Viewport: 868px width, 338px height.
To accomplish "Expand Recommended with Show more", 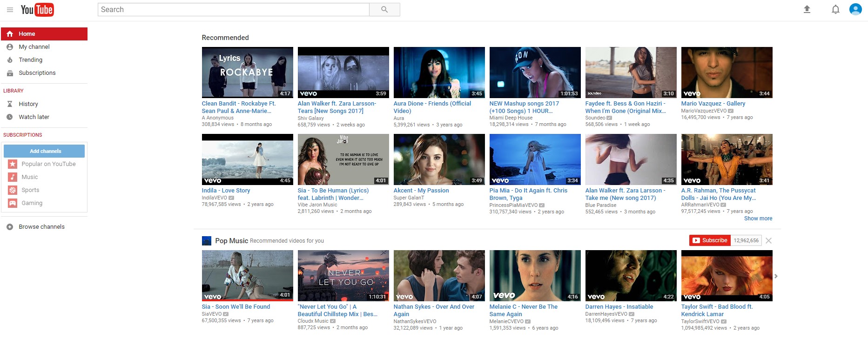I will [758, 219].
